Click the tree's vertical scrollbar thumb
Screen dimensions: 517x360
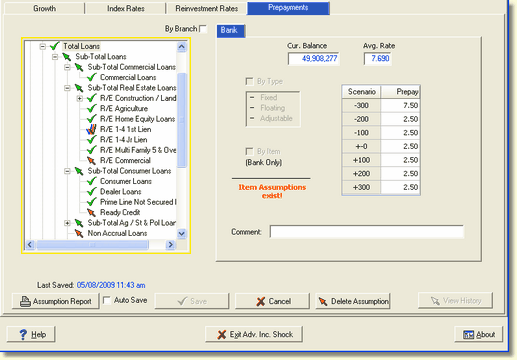[182, 120]
